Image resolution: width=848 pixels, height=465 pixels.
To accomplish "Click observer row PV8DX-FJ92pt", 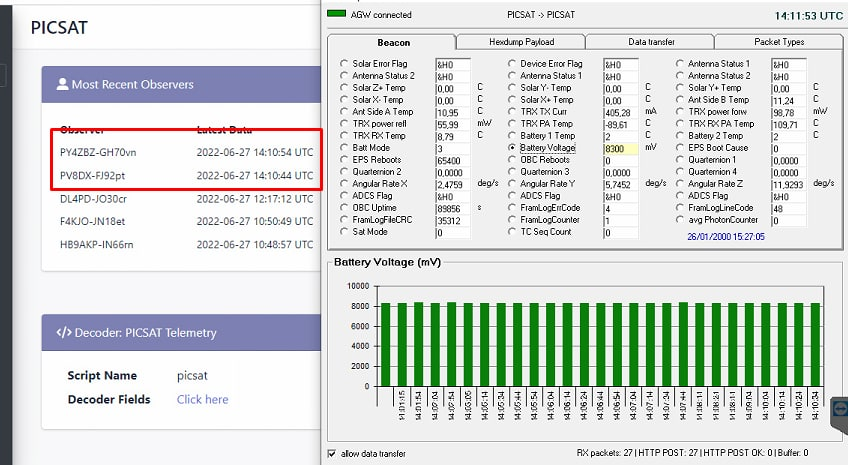I will coord(187,176).
